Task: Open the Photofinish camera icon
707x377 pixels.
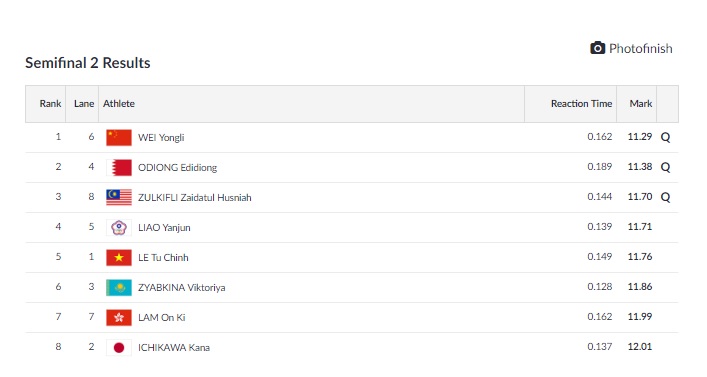Action: click(x=597, y=48)
